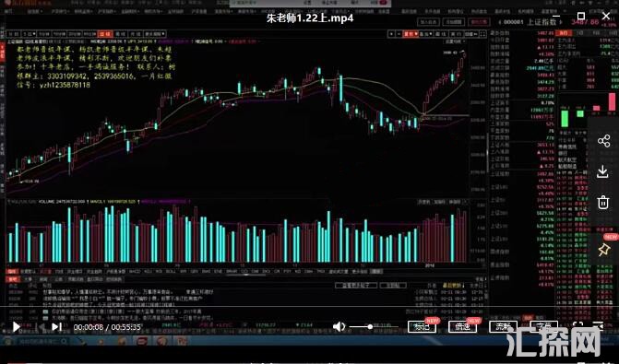Switch indicator to BOLL tab

[171, 272]
